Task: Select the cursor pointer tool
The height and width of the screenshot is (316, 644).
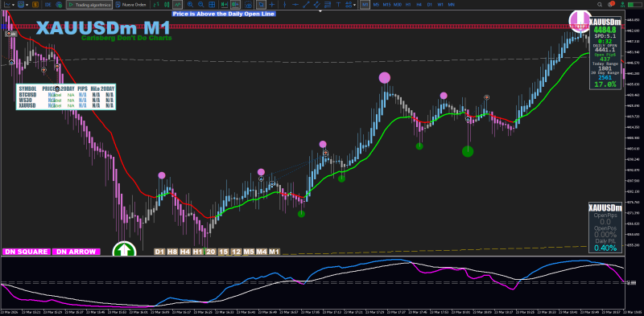Action: (261, 5)
